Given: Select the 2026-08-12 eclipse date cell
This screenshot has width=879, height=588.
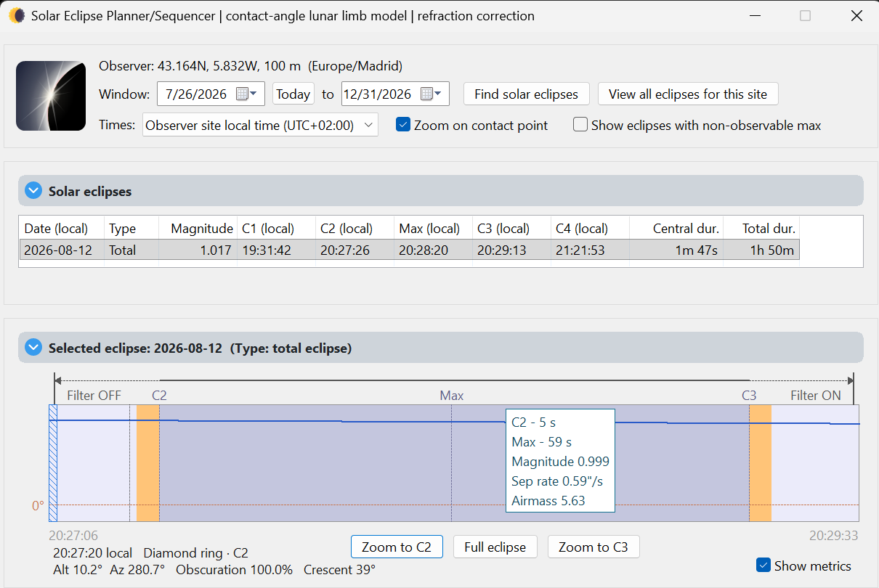Looking at the screenshot, I should pyautogui.click(x=62, y=250).
